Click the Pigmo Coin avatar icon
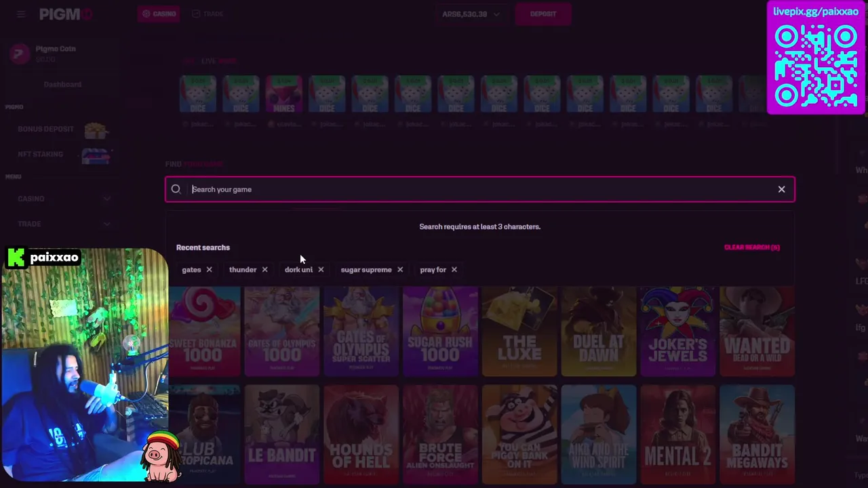The height and width of the screenshot is (488, 868). coord(20,54)
